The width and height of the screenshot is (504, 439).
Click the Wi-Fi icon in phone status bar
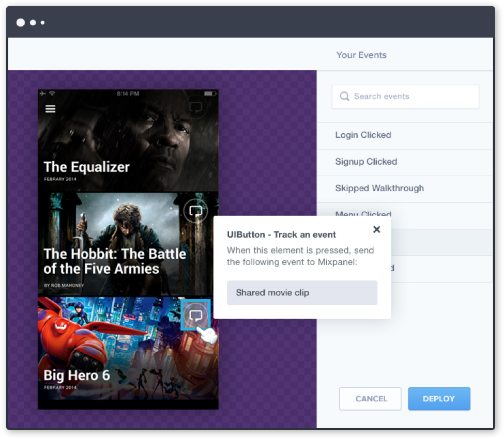pos(52,93)
